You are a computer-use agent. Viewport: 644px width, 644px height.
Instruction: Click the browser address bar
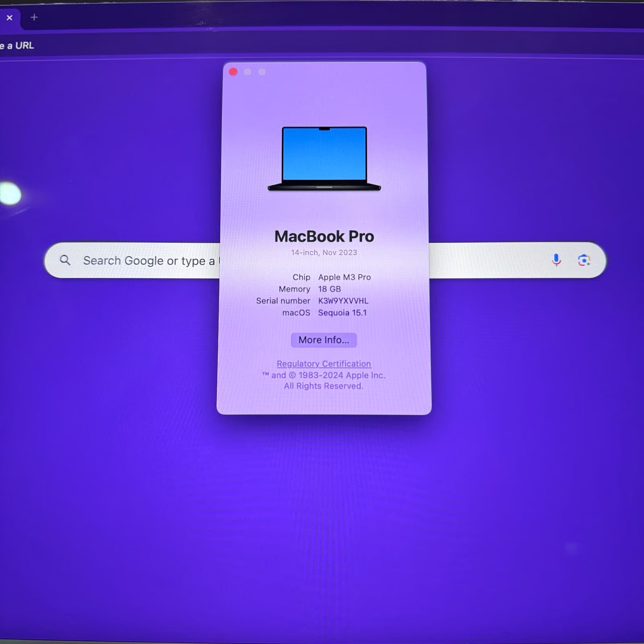[121, 45]
